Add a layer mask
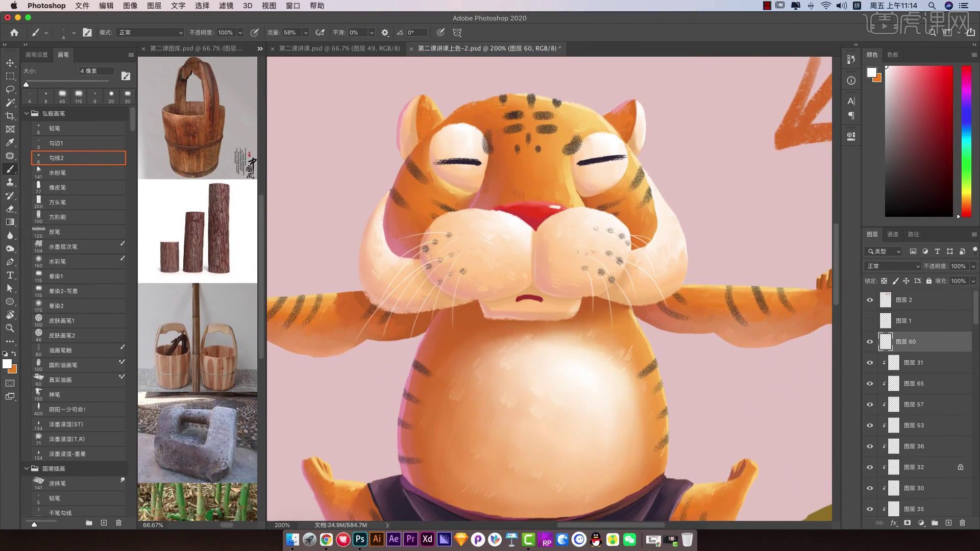 [907, 523]
